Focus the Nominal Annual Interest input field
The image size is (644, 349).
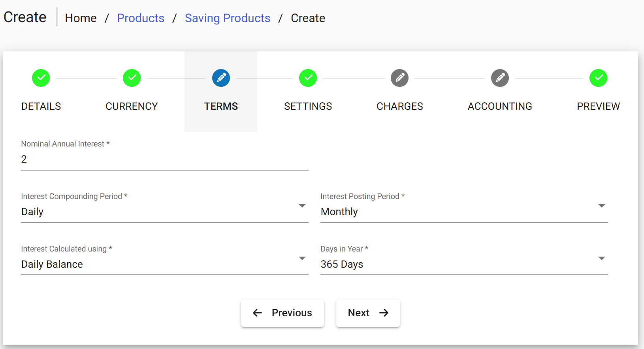click(165, 159)
